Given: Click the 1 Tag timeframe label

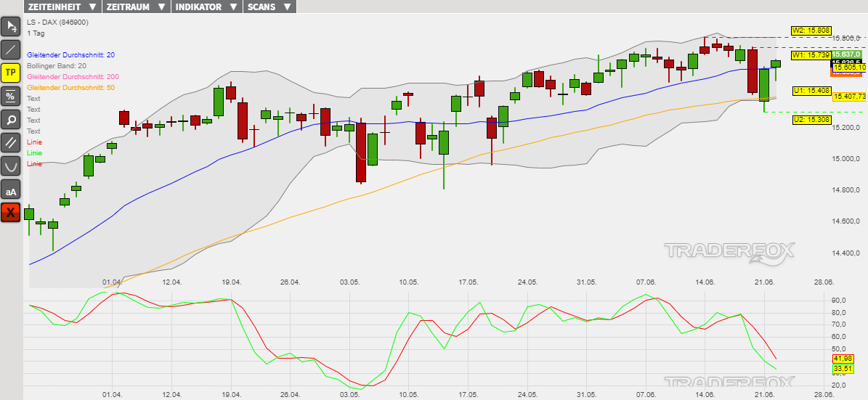Looking at the screenshot, I should [36, 33].
